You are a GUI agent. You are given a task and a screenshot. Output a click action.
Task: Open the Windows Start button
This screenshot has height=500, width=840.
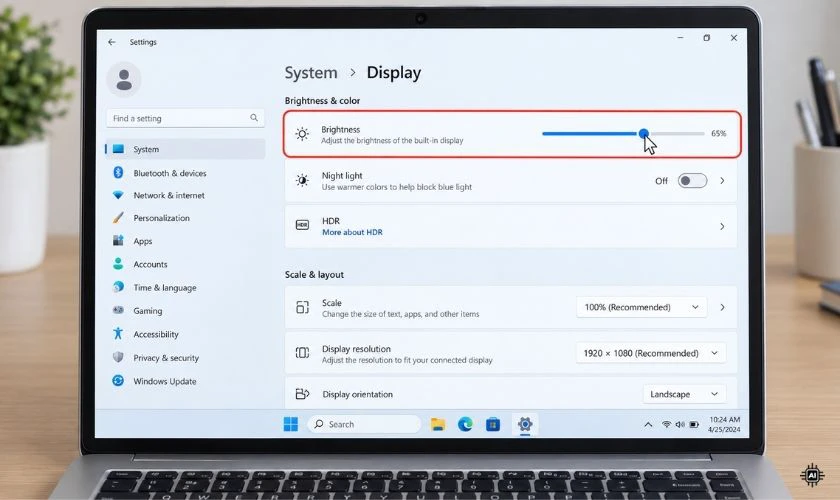pyautogui.click(x=290, y=424)
